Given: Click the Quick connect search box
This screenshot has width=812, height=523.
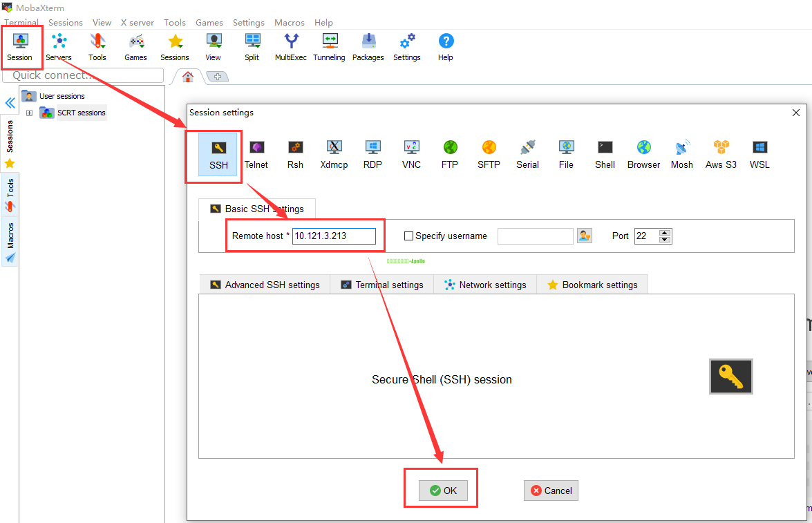Looking at the screenshot, I should point(83,75).
